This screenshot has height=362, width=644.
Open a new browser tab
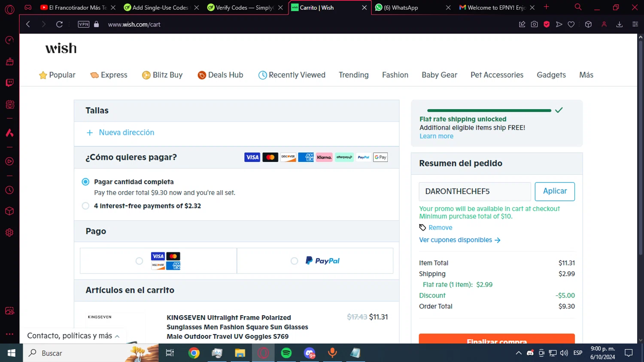547,7
